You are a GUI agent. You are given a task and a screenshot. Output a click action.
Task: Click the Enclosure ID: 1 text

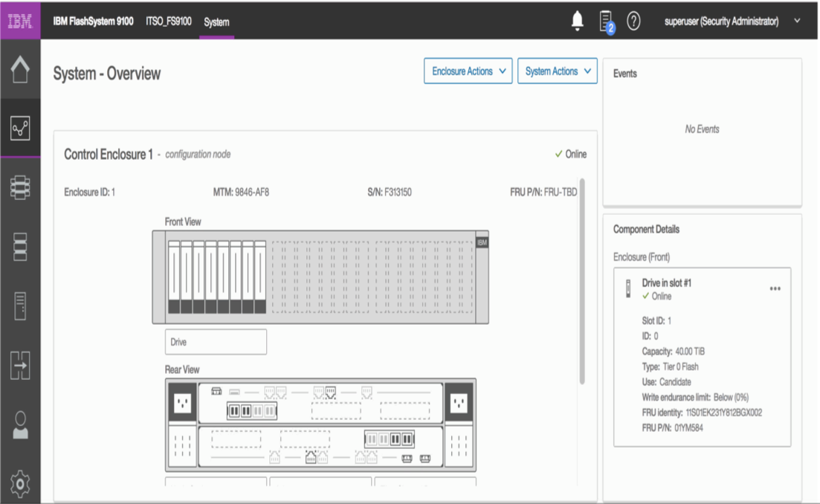click(x=89, y=193)
